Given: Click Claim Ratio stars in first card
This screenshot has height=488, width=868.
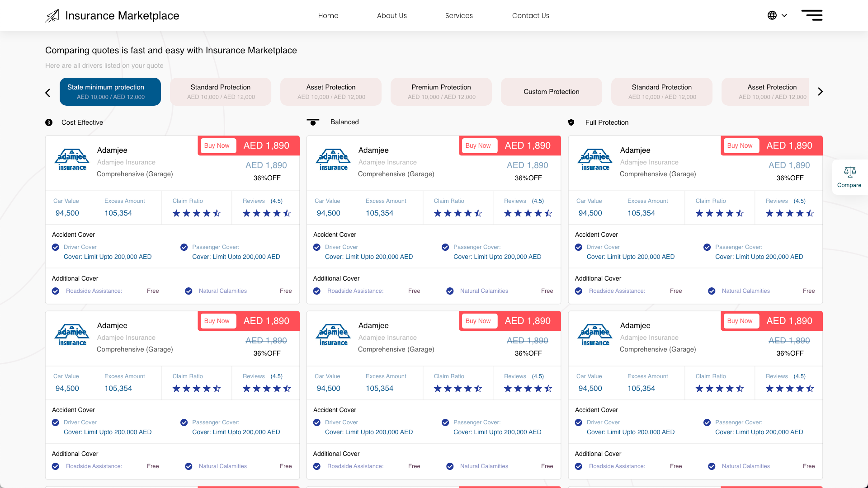Looking at the screenshot, I should click(x=197, y=213).
